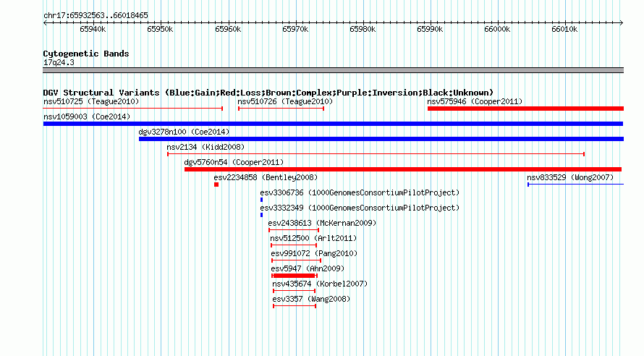Click the esv3357 red loss line
The width and height of the screenshot is (644, 356).
click(x=295, y=306)
